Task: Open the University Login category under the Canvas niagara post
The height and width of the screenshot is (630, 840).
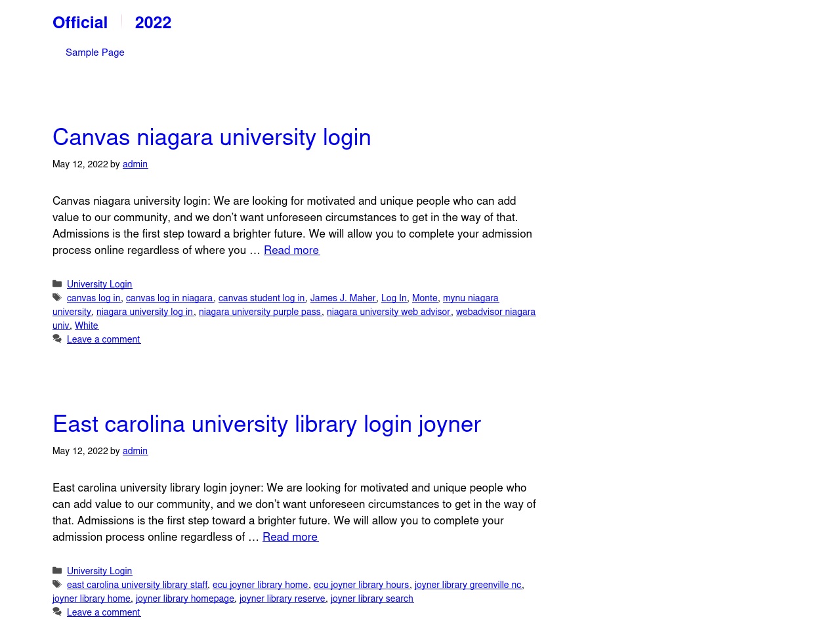Action: click(100, 284)
